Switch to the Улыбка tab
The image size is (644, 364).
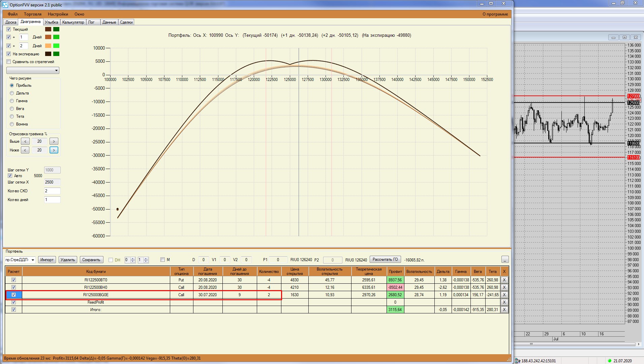[x=51, y=22]
